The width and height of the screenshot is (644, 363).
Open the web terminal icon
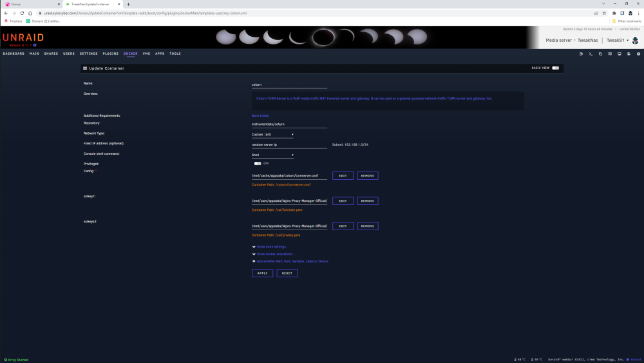(x=591, y=54)
